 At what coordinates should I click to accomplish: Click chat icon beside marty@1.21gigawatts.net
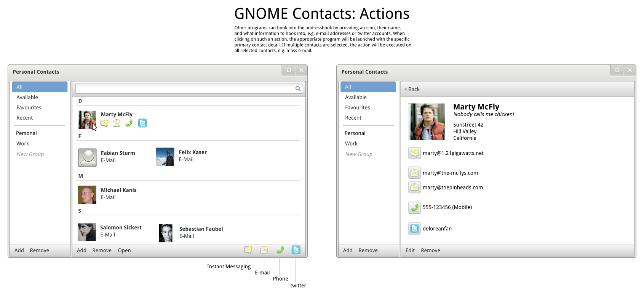pos(414,153)
